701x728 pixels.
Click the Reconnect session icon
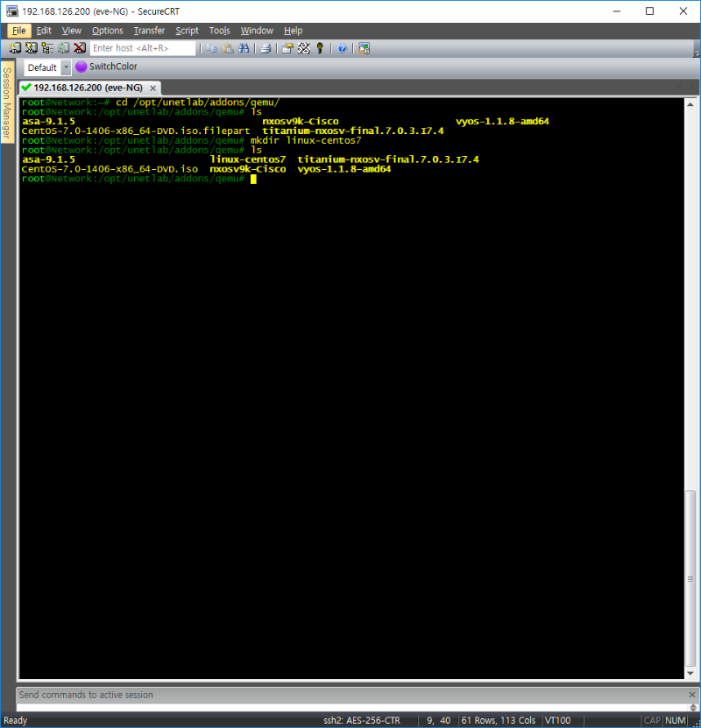pyautogui.click(x=64, y=48)
